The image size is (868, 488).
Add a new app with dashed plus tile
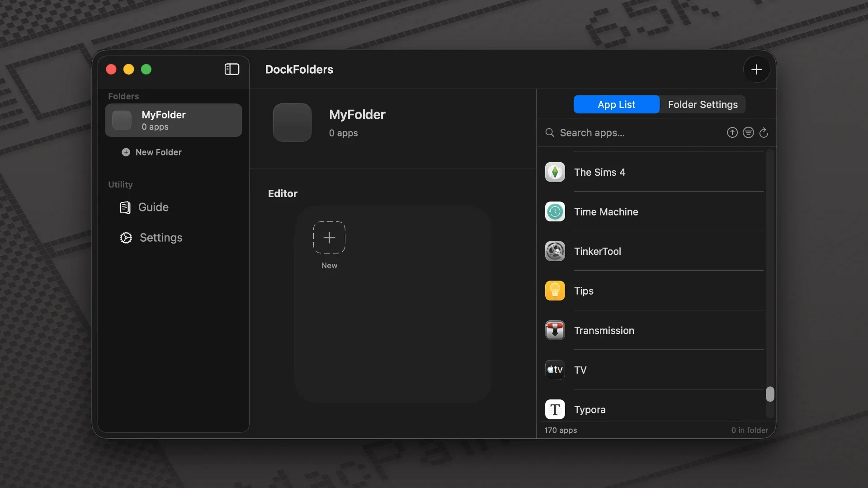pyautogui.click(x=329, y=237)
